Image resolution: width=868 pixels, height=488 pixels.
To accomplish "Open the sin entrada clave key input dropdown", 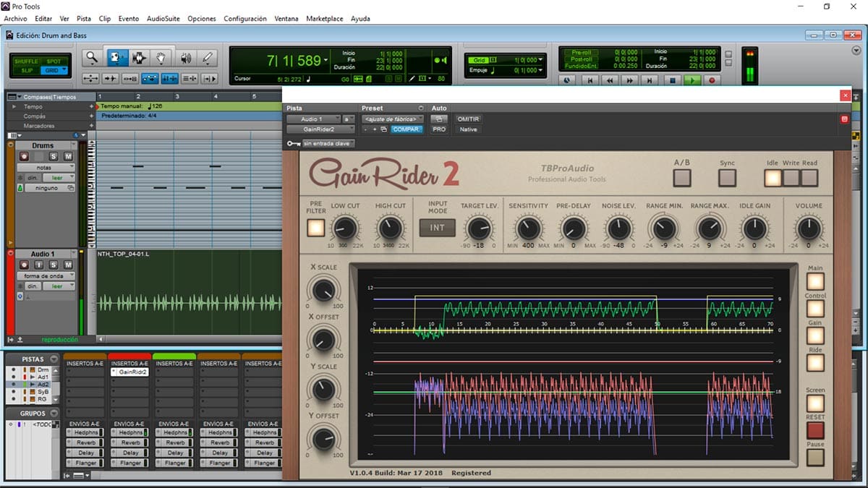I will [328, 144].
